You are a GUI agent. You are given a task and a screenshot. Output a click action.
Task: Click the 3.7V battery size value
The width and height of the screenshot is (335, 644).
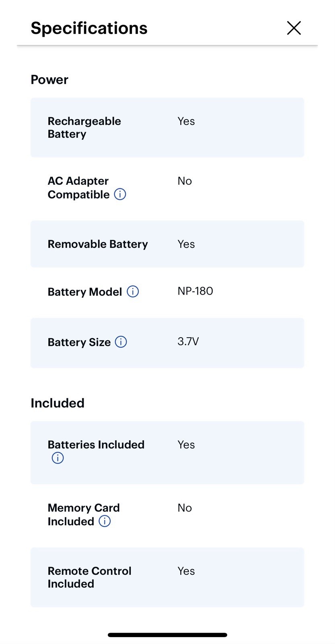click(188, 341)
